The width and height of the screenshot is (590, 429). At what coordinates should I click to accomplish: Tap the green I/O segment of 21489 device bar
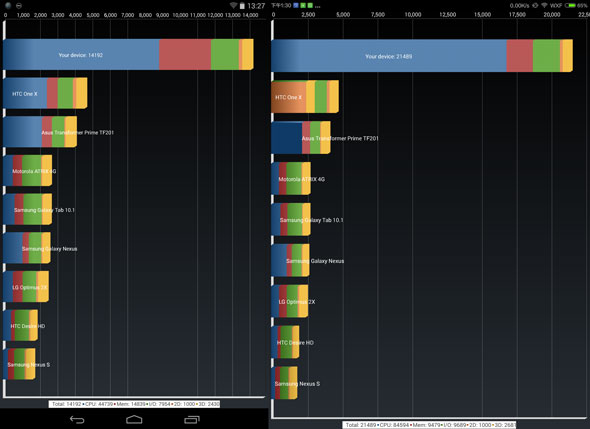[x=546, y=56]
